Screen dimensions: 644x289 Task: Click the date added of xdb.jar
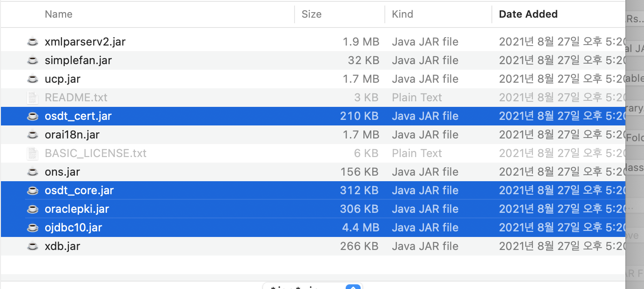562,246
